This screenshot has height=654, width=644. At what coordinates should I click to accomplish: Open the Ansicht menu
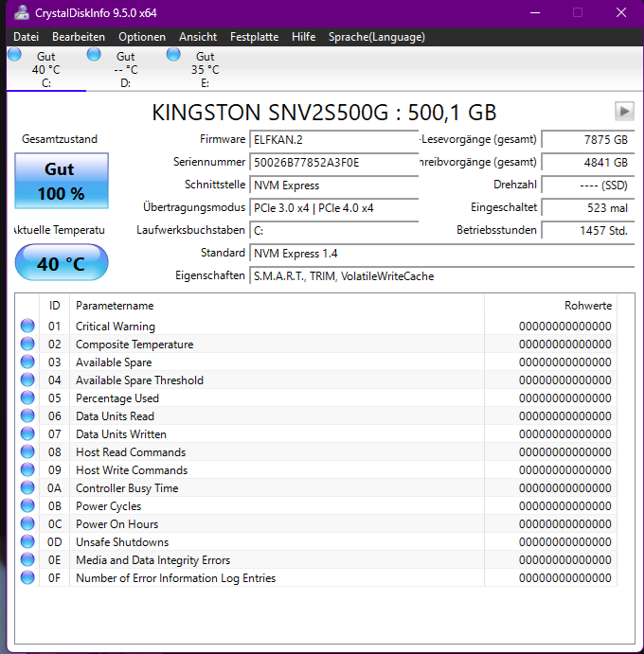(x=198, y=37)
